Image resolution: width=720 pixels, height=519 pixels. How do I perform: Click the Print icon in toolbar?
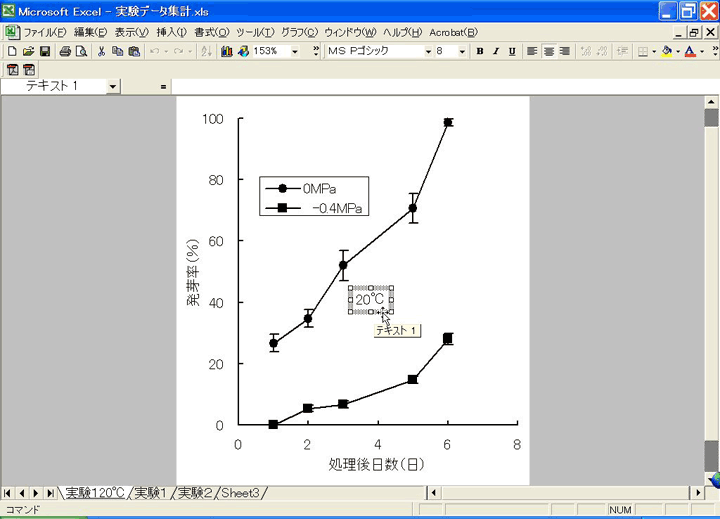[x=63, y=51]
